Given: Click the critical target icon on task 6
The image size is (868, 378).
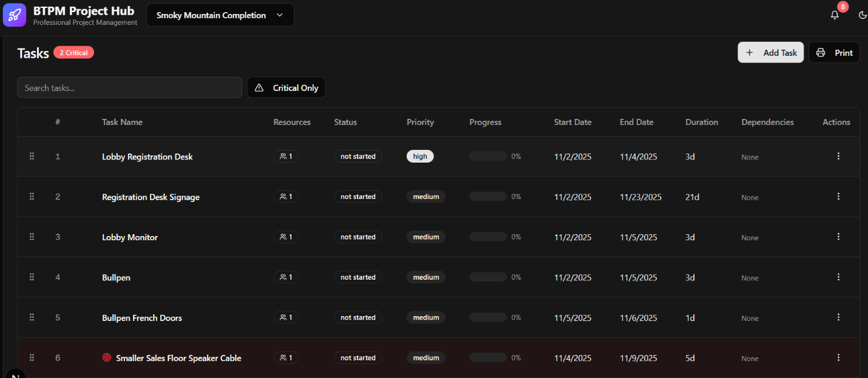Looking at the screenshot, I should pyautogui.click(x=107, y=358).
